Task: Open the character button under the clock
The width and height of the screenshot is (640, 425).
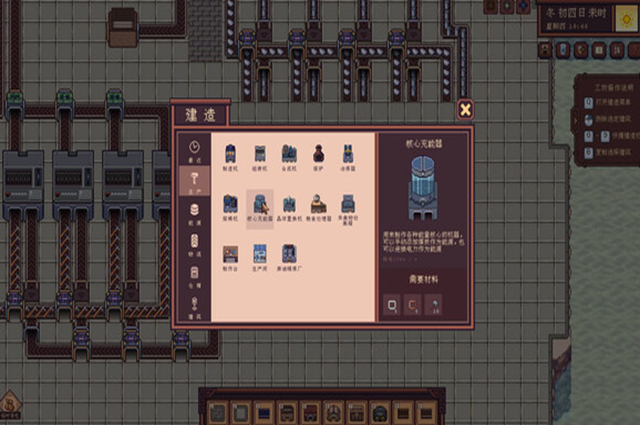Action: (x=546, y=50)
